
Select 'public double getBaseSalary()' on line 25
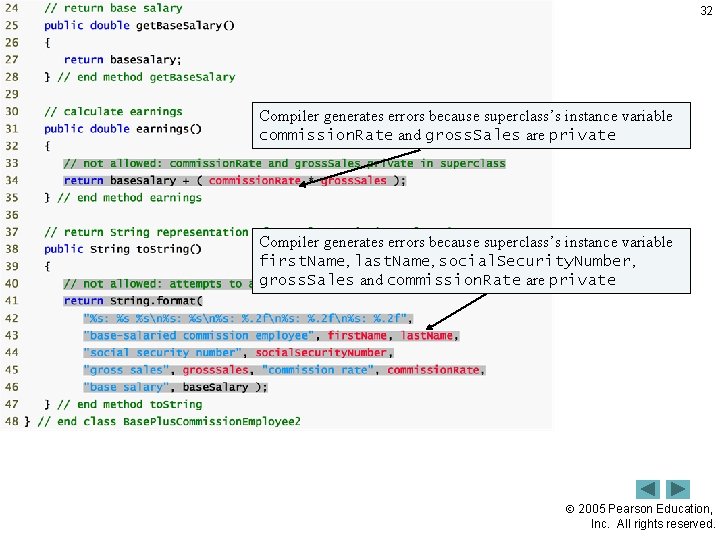click(x=139, y=25)
